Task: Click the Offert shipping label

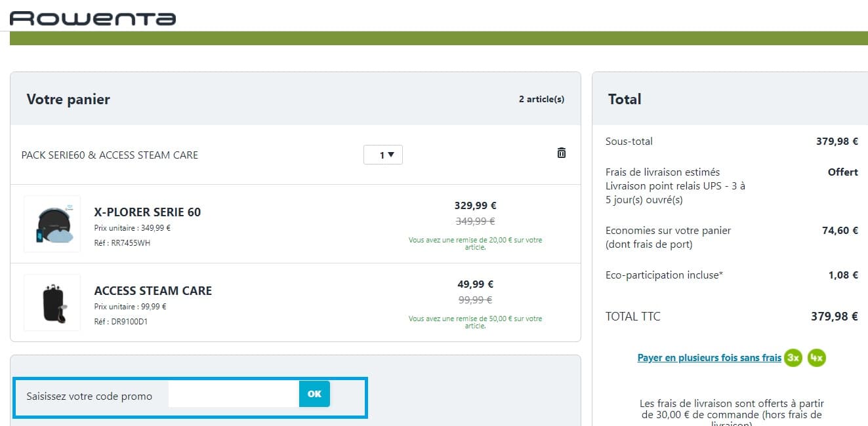Action: point(842,172)
